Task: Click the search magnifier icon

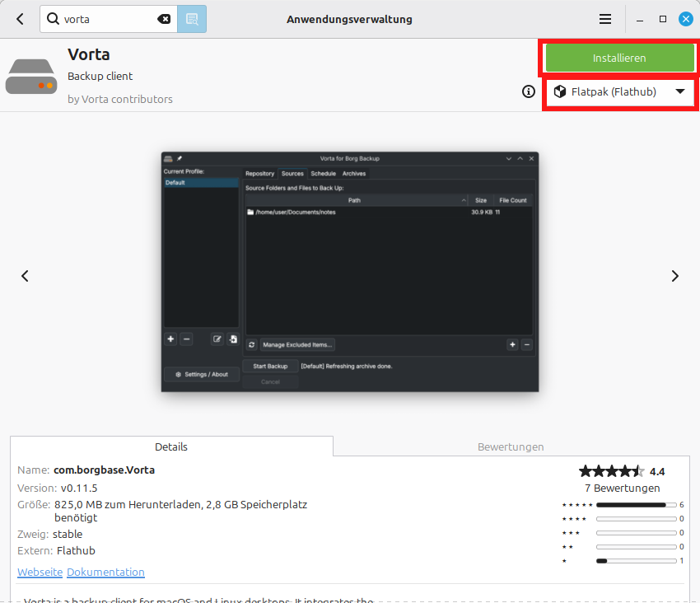Action: [x=53, y=19]
